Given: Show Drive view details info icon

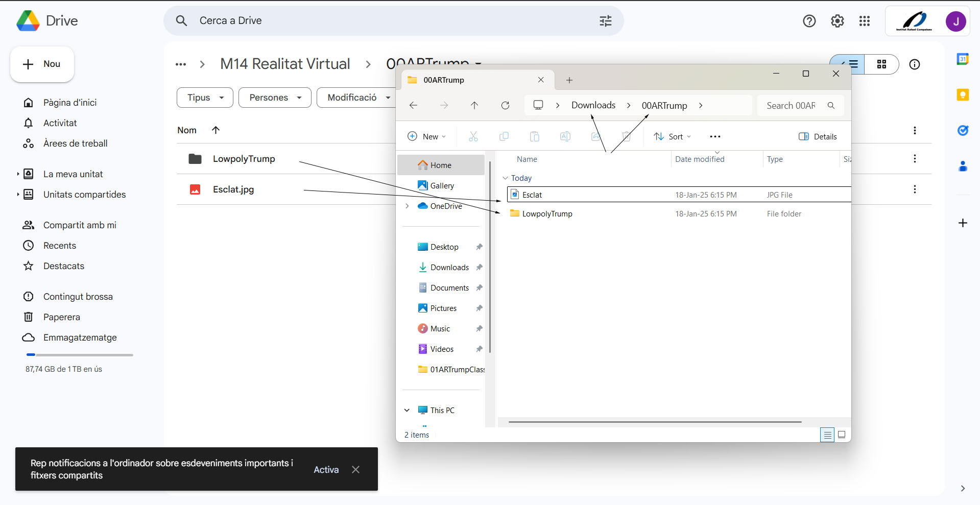Looking at the screenshot, I should [914, 64].
